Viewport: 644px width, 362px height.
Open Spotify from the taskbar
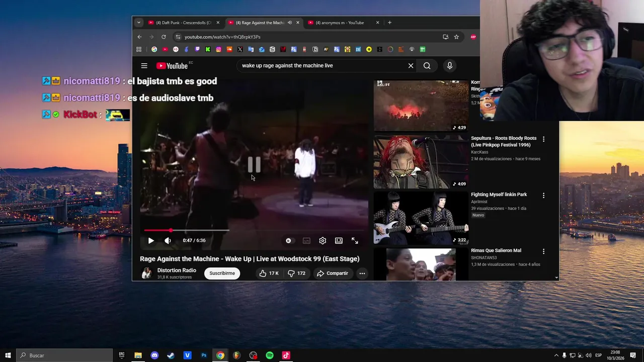click(270, 355)
